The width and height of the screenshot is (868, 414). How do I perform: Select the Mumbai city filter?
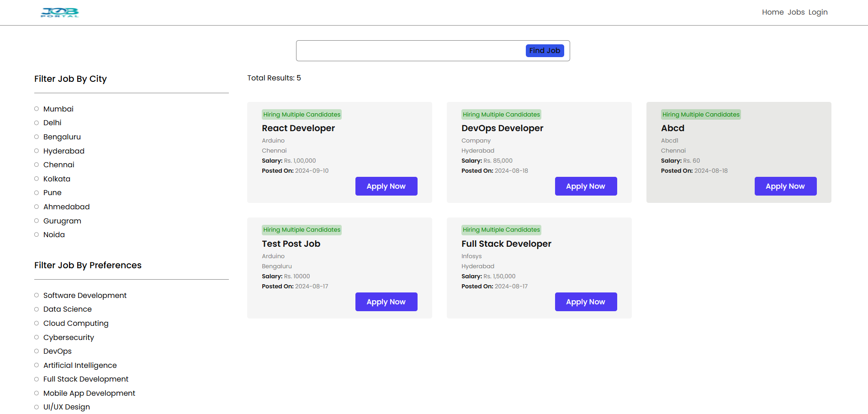pyautogui.click(x=37, y=108)
